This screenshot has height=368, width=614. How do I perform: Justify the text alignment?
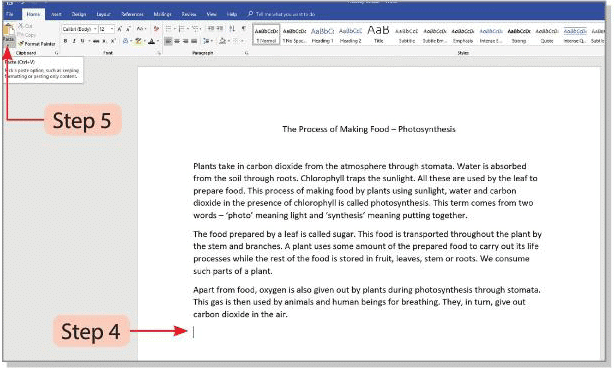194,41
